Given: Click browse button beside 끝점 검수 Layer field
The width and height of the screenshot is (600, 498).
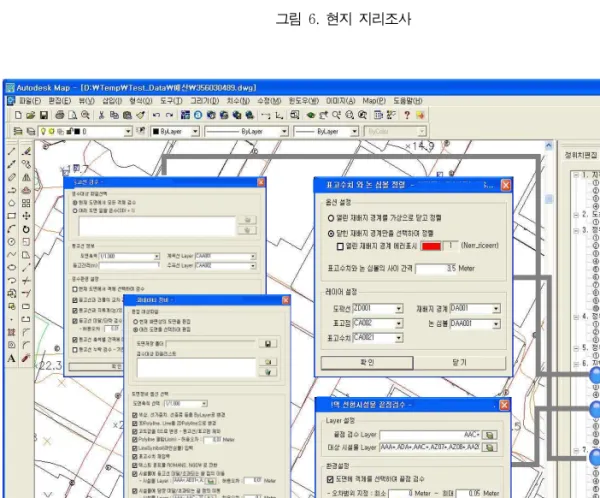Looking at the screenshot, I should [x=489, y=435].
